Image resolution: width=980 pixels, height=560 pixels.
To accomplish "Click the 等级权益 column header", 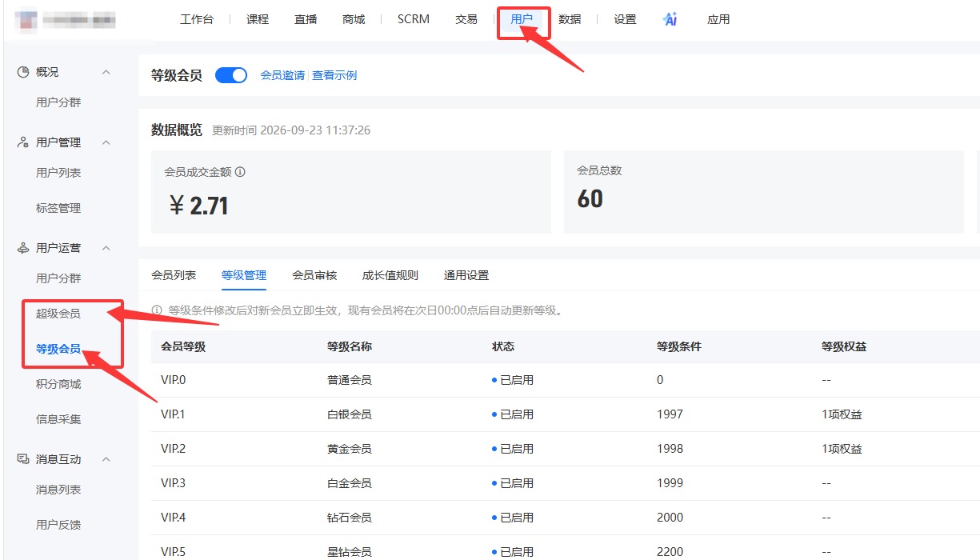I will 844,346.
